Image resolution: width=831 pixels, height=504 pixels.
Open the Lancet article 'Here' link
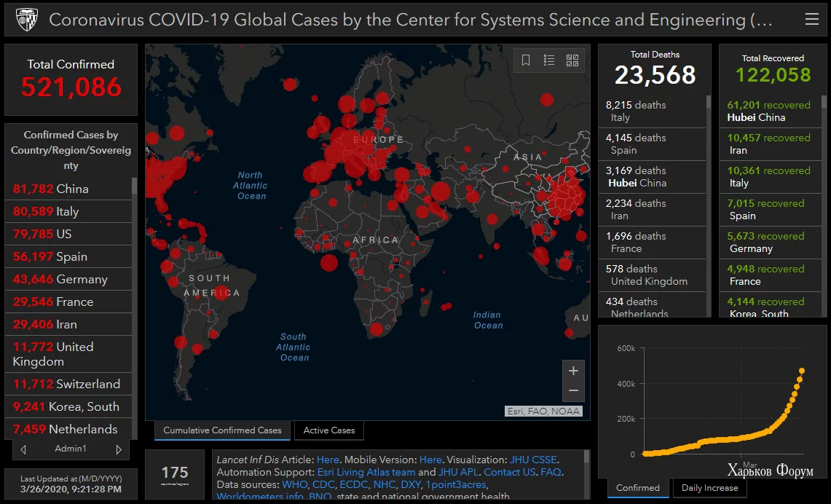328,460
